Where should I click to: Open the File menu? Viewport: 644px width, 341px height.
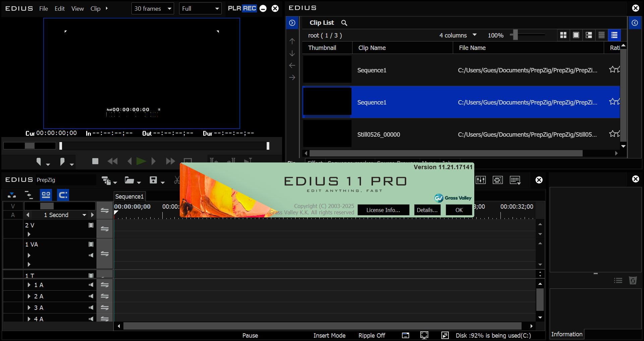44,8
